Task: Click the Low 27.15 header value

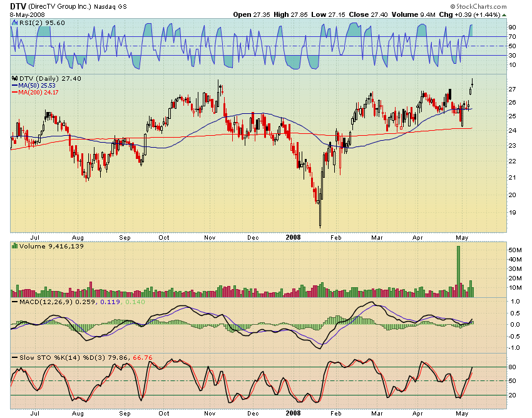Action: 328,14
